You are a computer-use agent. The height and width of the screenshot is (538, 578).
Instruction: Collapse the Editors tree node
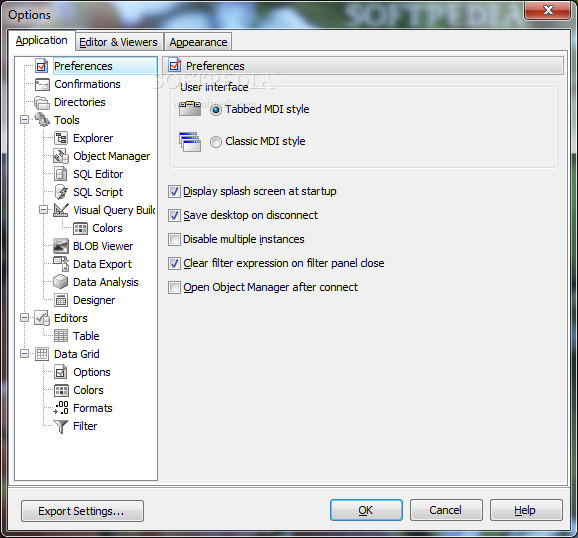[24, 318]
